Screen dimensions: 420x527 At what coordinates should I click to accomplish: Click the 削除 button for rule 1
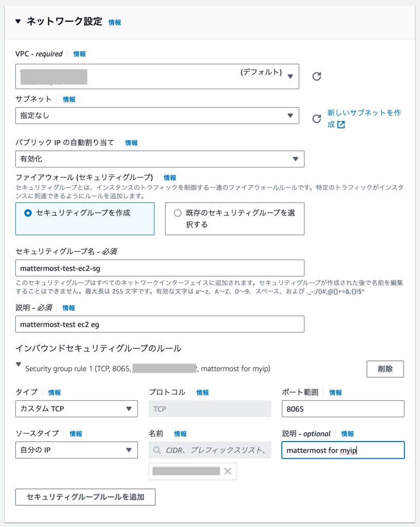pyautogui.click(x=385, y=369)
